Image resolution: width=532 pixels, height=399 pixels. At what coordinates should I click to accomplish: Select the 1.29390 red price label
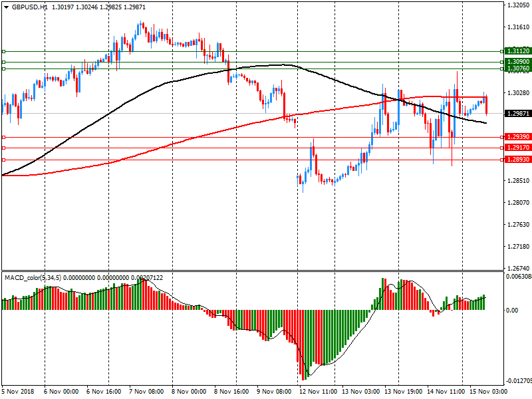pyautogui.click(x=517, y=137)
